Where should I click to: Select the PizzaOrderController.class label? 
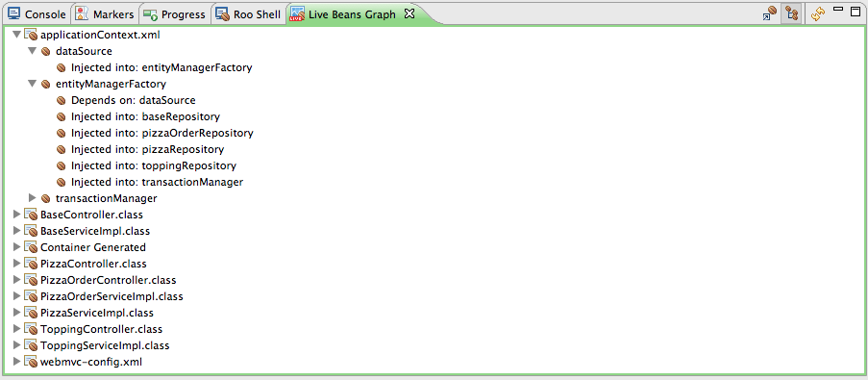[109, 280]
